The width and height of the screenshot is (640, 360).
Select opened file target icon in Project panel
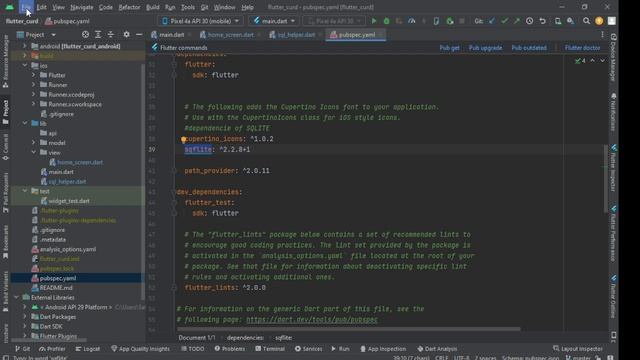[x=85, y=35]
